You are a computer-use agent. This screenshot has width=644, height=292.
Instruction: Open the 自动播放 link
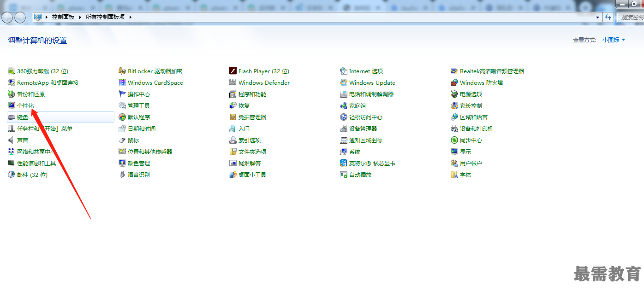pos(360,175)
